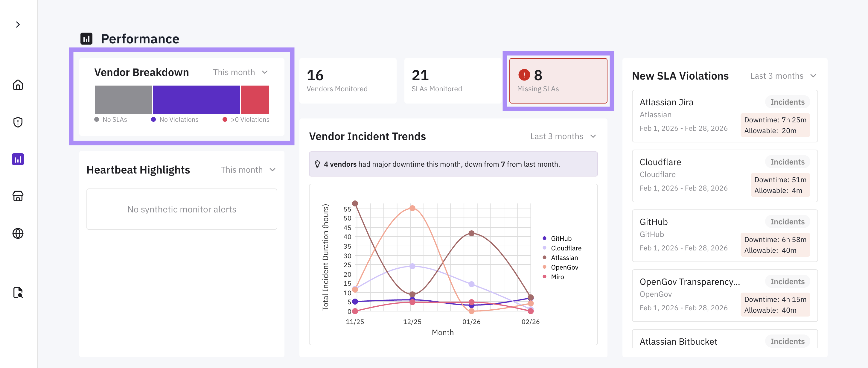The width and height of the screenshot is (868, 368).
Task: Toggle Miro series in chart legend
Action: click(x=557, y=277)
